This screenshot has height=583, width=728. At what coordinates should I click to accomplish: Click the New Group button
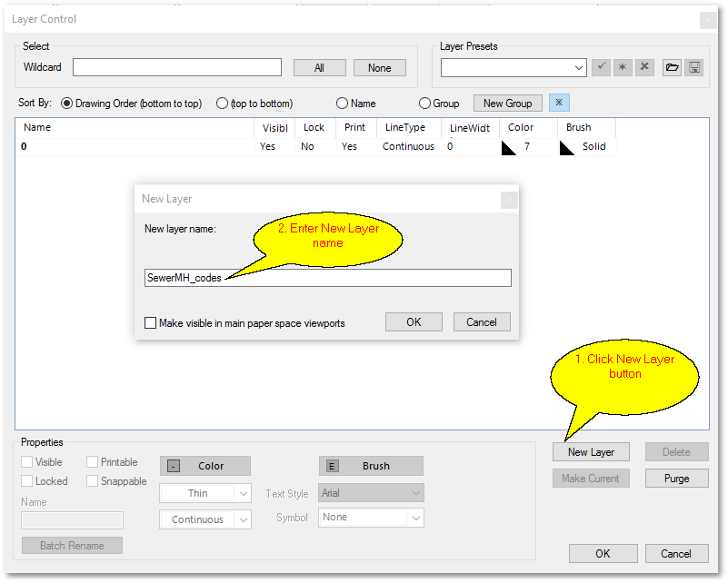(508, 103)
